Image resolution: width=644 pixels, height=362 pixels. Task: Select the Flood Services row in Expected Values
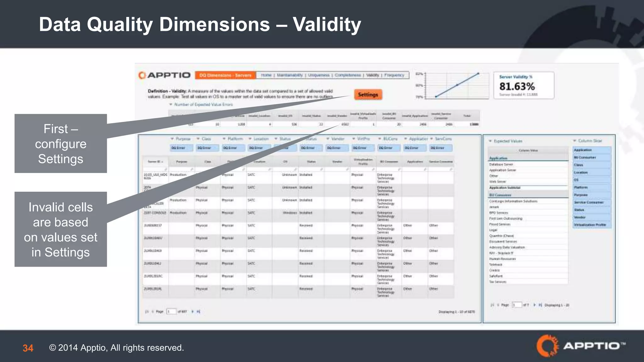(x=528, y=224)
